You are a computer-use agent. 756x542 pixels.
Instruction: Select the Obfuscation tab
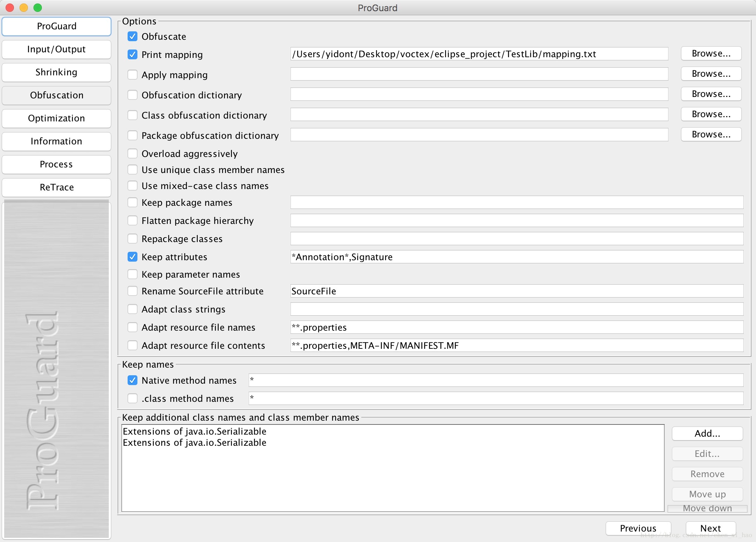tap(56, 96)
